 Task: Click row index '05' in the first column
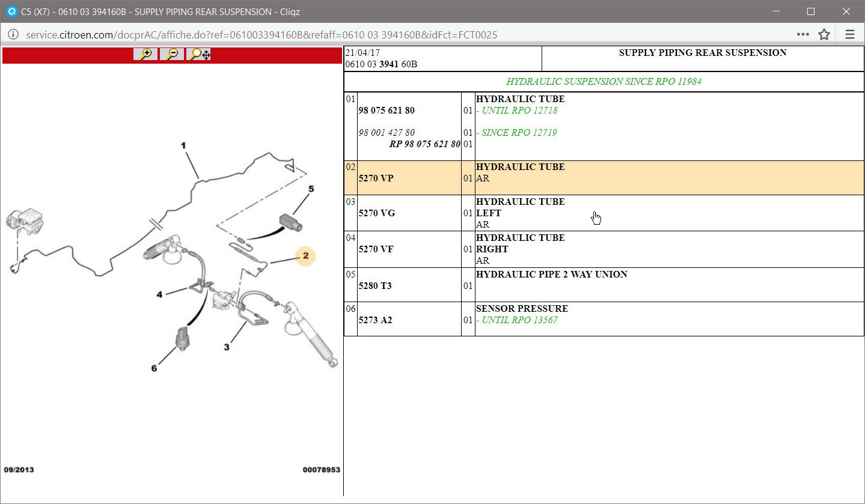click(x=350, y=275)
